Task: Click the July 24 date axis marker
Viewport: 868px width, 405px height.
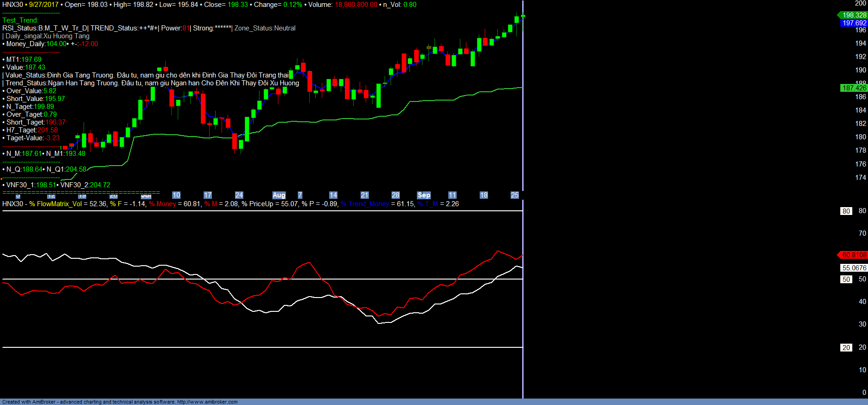Action: (239, 195)
